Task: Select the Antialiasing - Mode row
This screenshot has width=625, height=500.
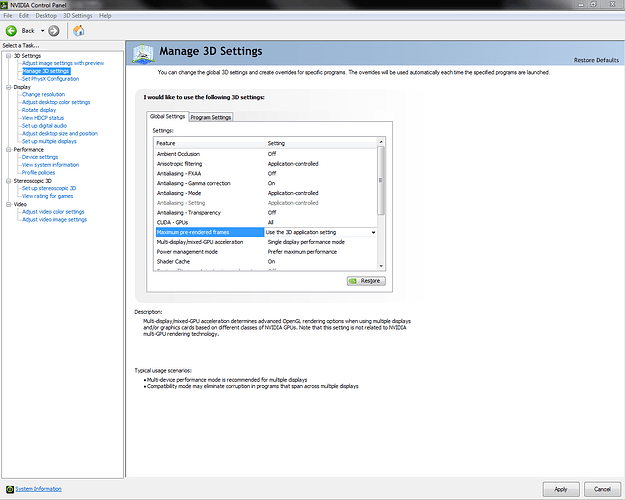Action: (x=265, y=193)
